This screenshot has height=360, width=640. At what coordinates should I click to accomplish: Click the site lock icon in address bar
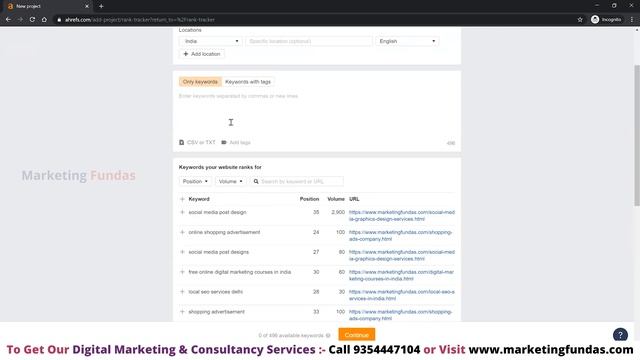(x=59, y=20)
